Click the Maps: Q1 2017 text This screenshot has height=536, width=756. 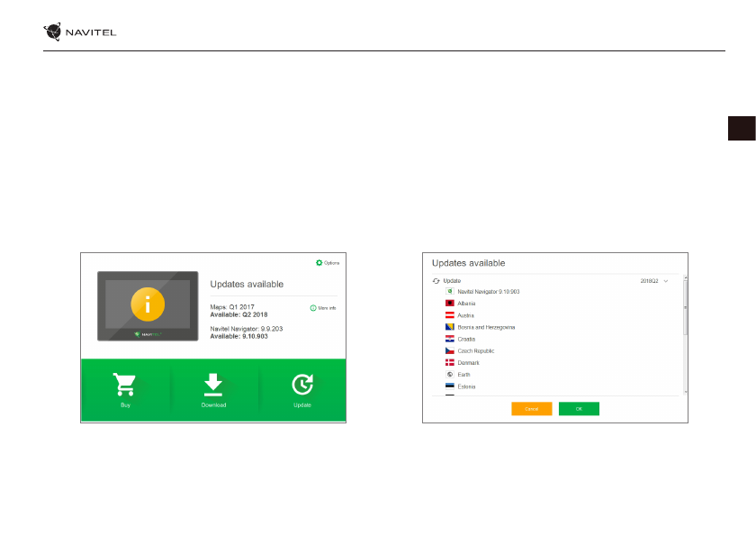pos(232,307)
